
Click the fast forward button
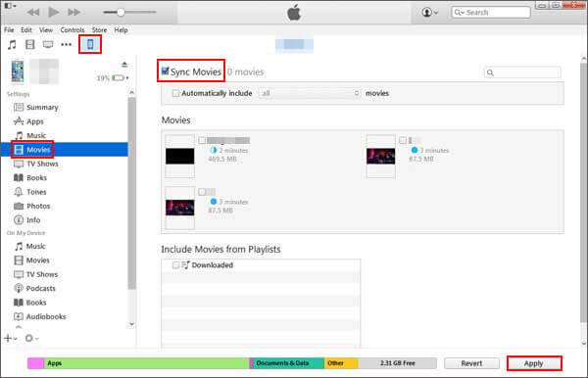73,13
